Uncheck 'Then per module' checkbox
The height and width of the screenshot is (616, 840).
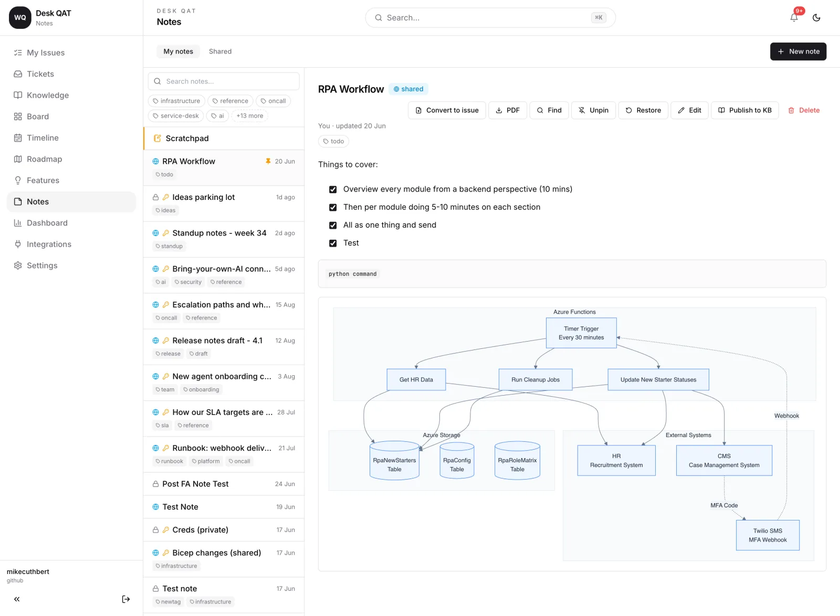333,207
